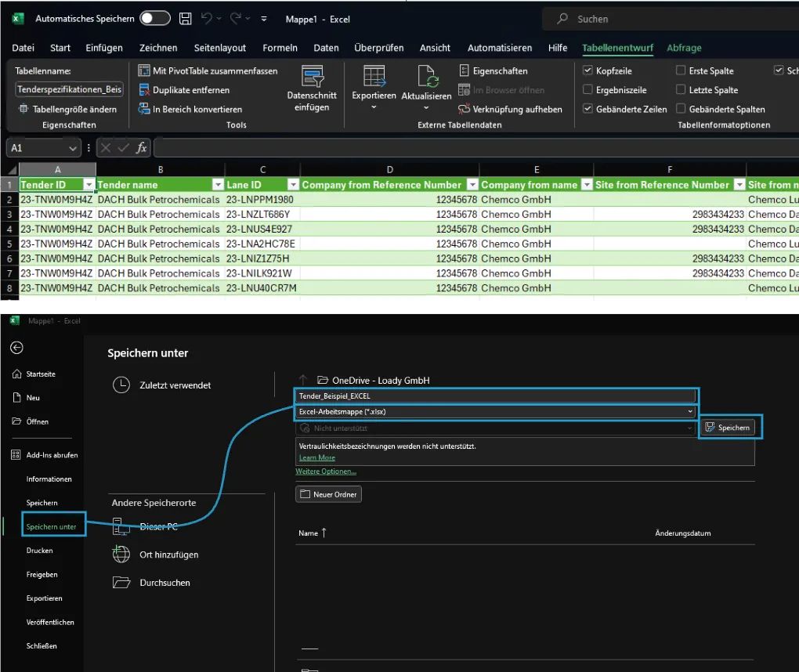Screen dimensions: 799x672
Task: Open Site from Reference Number filter dropdown
Action: click(739, 184)
